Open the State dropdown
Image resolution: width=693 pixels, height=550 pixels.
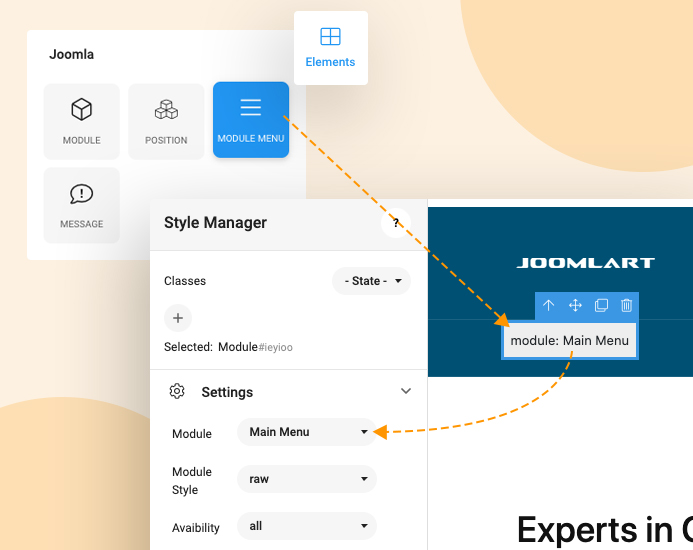coord(372,281)
